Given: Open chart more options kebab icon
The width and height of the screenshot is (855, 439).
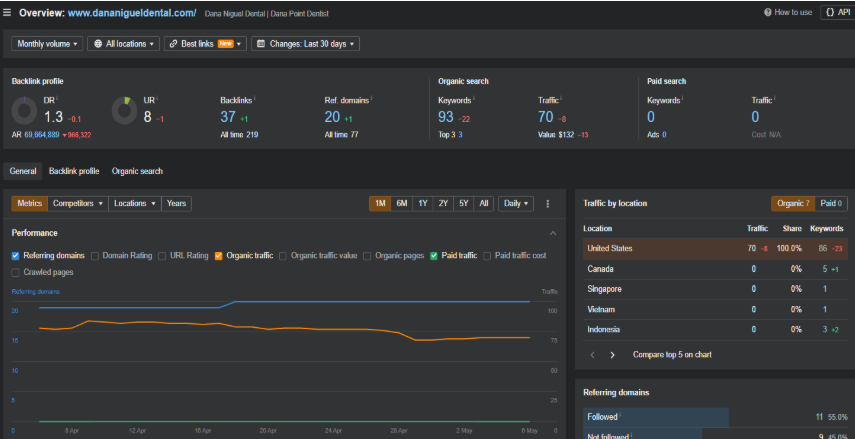Looking at the screenshot, I should [548, 203].
